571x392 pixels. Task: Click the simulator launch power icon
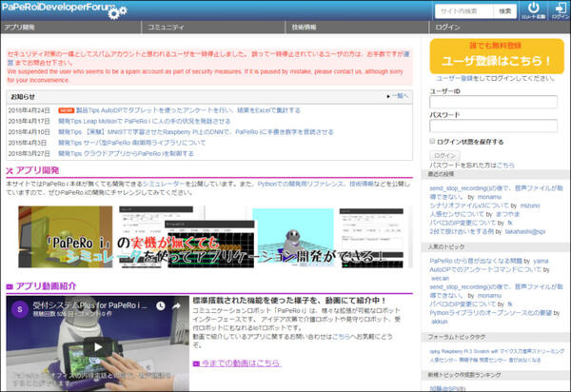533,10
